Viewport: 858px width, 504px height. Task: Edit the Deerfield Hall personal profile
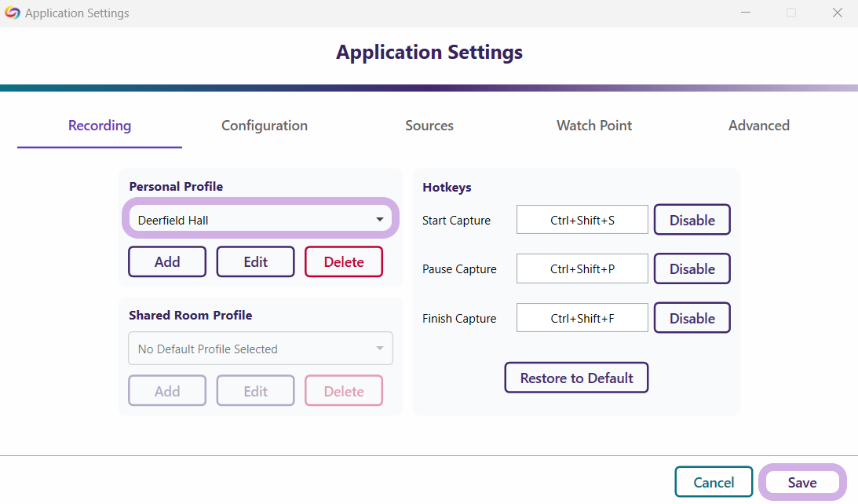(256, 262)
